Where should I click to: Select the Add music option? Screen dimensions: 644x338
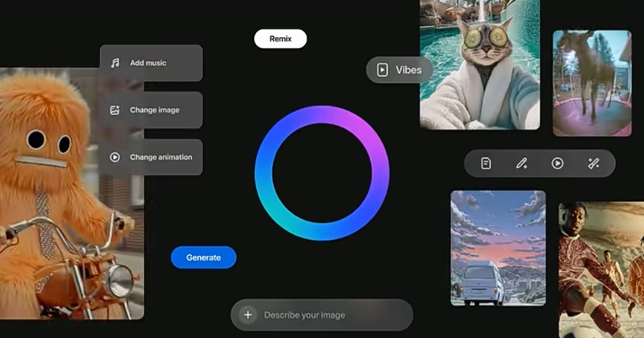[151, 63]
